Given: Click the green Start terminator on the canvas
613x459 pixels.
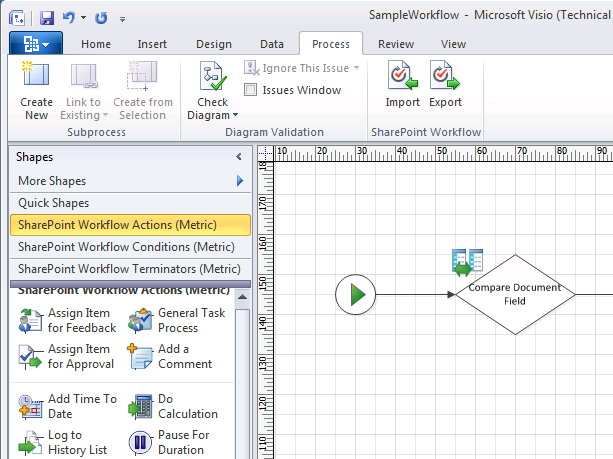Looking at the screenshot, I should click(x=354, y=294).
